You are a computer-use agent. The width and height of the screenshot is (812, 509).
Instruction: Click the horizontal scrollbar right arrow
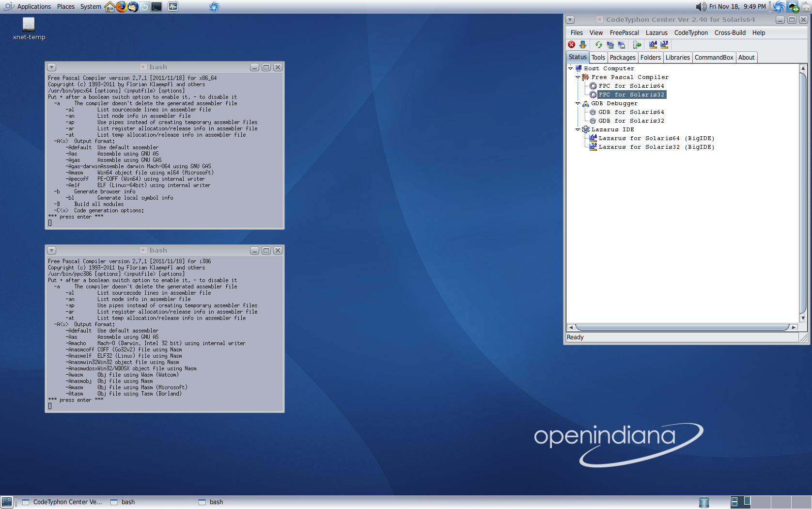pyautogui.click(x=794, y=327)
